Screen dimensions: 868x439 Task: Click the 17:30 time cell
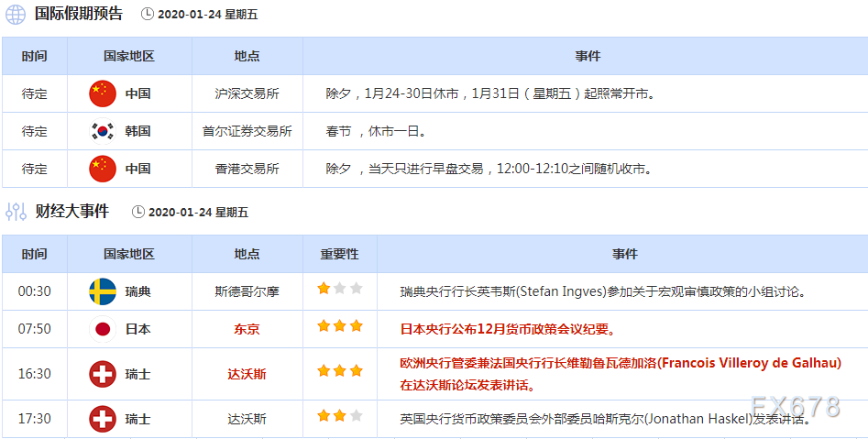click(x=34, y=419)
